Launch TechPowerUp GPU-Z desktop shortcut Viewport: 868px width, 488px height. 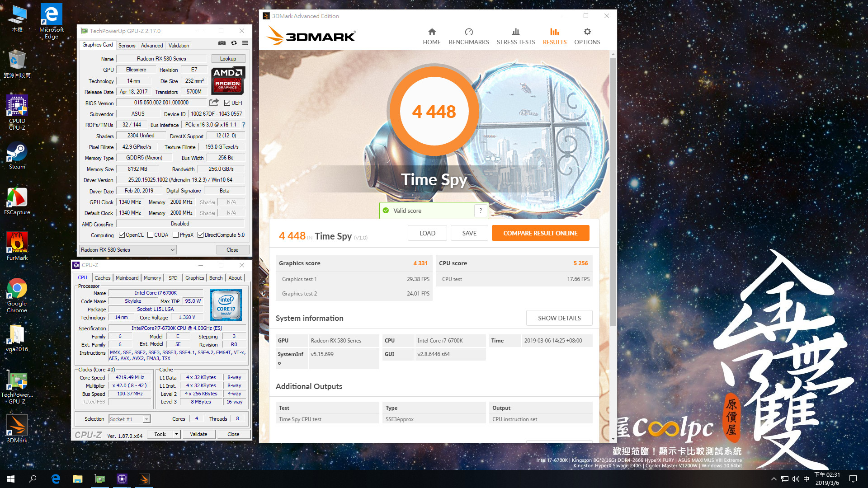click(17, 388)
